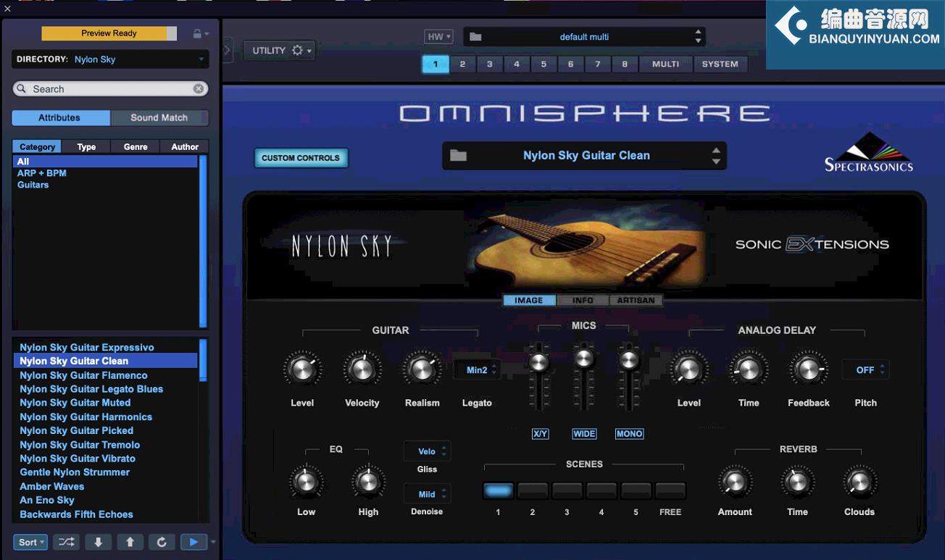This screenshot has width=945, height=560.
Task: Open the Sort dropdown
Action: click(30, 542)
